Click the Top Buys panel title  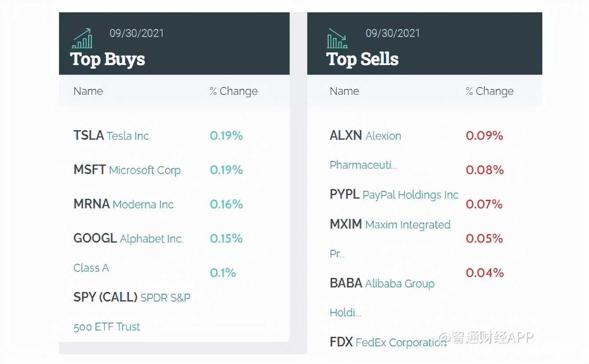[x=107, y=59]
